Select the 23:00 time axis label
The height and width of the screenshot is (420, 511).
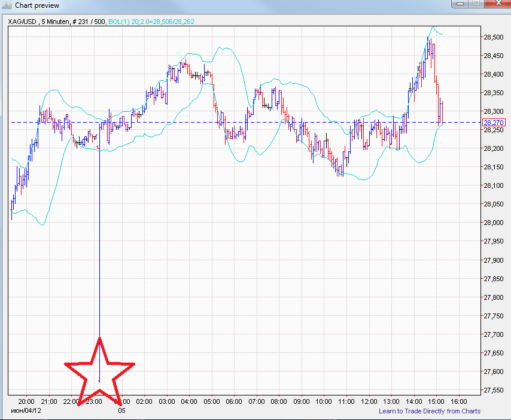(x=94, y=401)
